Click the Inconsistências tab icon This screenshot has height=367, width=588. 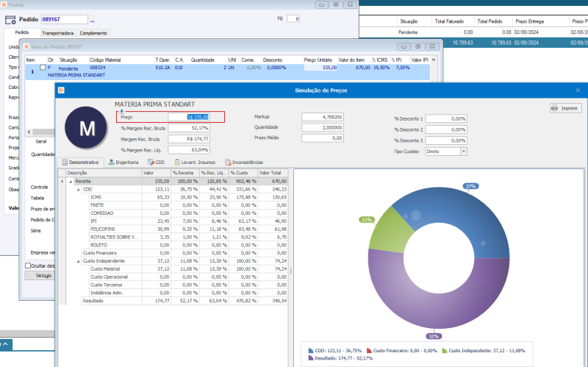tap(229, 162)
